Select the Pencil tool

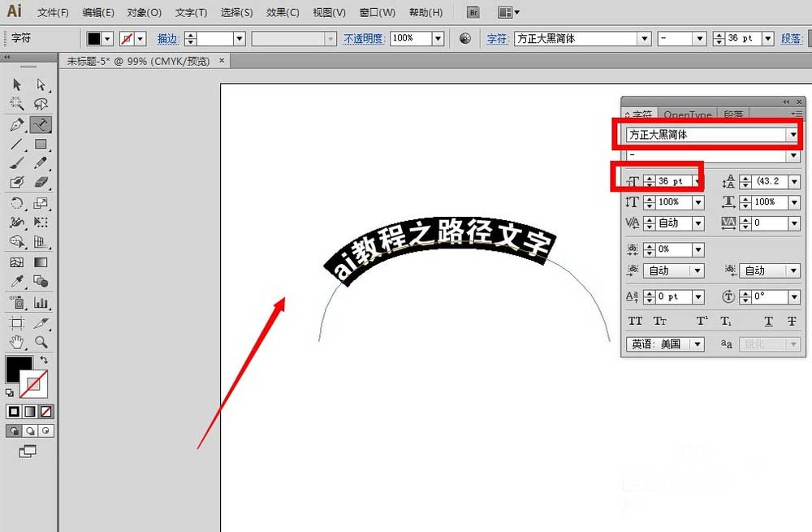pos(41,163)
